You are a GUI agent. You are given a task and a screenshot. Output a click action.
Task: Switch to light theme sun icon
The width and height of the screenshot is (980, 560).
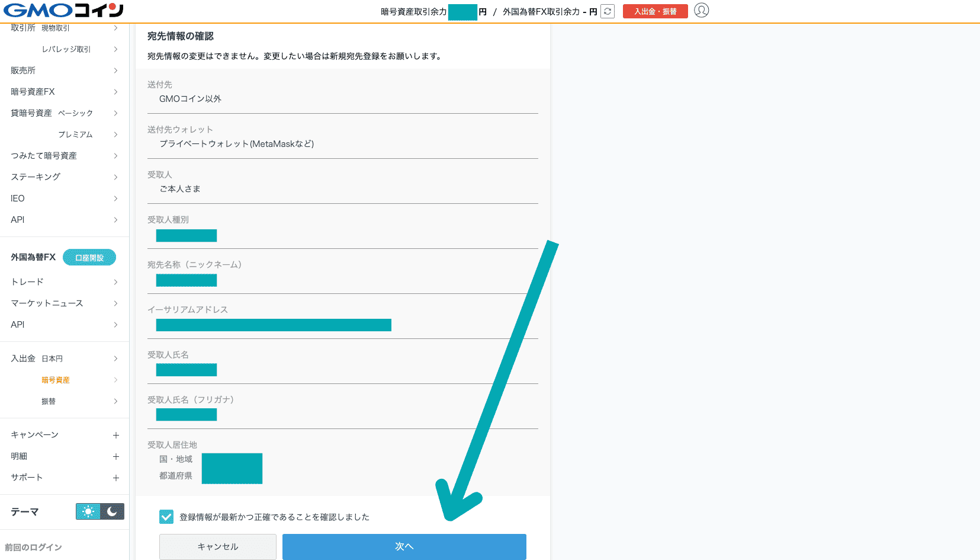pyautogui.click(x=88, y=511)
